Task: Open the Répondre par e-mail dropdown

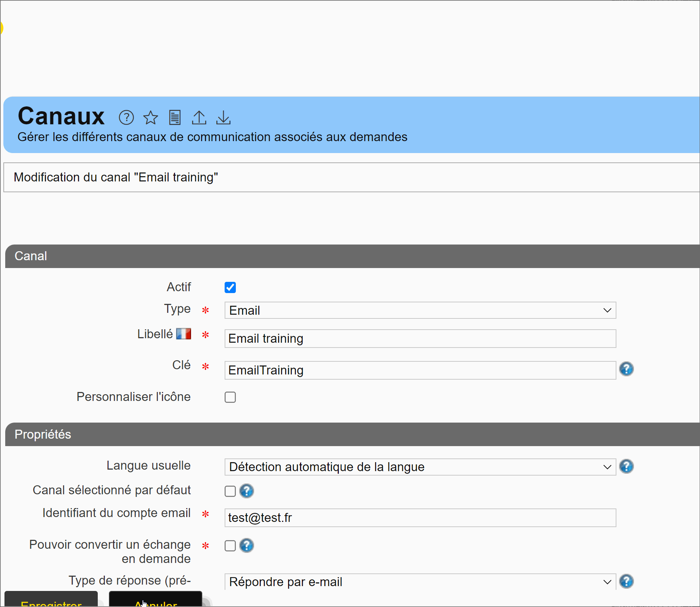Action: [420, 582]
